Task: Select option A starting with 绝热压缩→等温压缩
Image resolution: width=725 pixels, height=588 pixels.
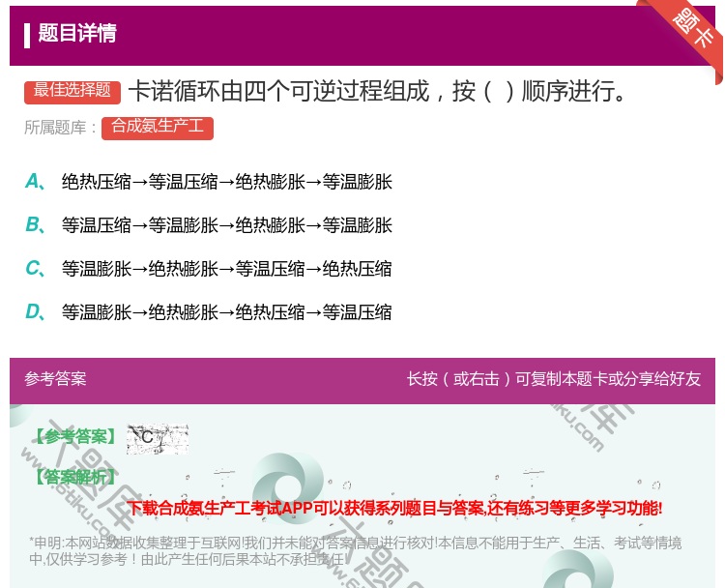Action: coord(226,182)
